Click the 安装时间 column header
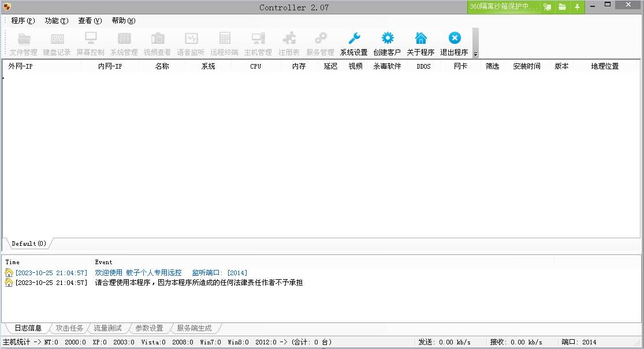This screenshot has width=644, height=349. 527,66
